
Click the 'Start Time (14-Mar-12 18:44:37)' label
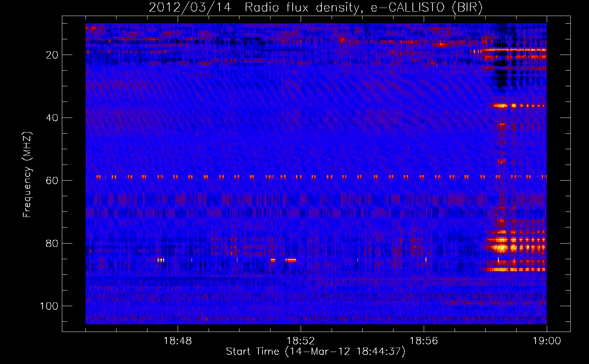point(316,352)
